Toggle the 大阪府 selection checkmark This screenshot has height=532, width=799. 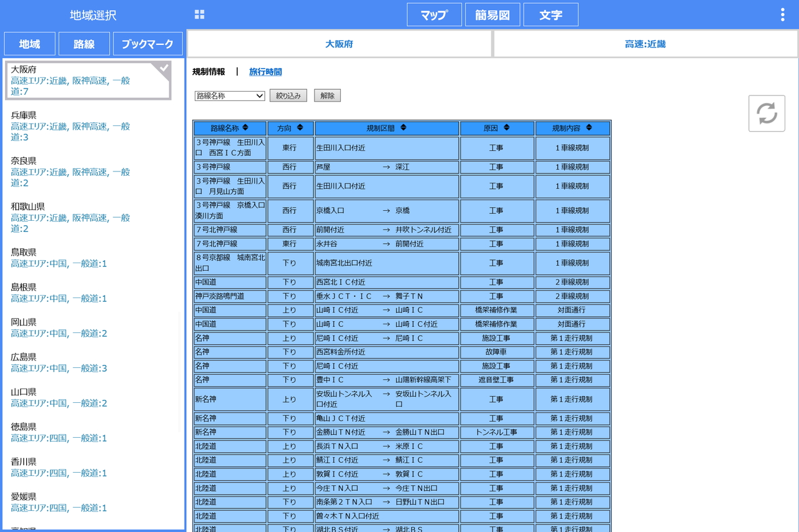coord(164,69)
